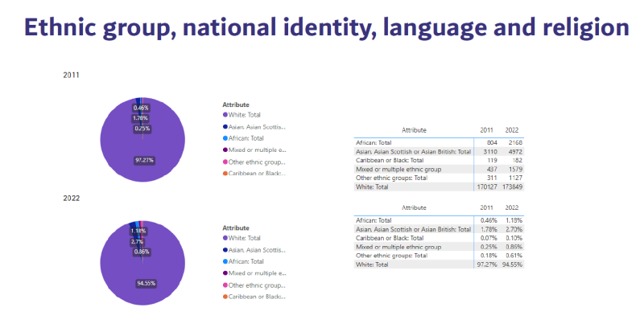644x332 pixels.
Task: Sort counts table by Attribute column header
Action: (x=414, y=129)
